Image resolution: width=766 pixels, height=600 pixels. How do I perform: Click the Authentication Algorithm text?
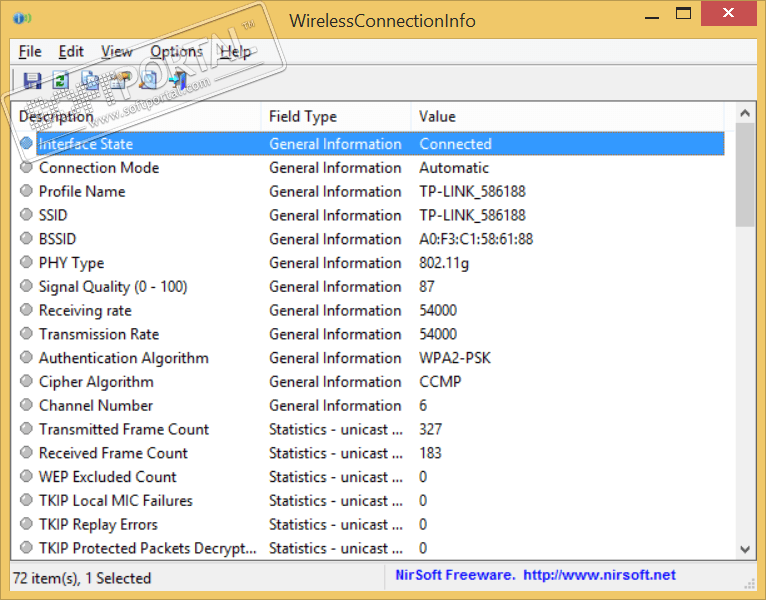tap(124, 358)
